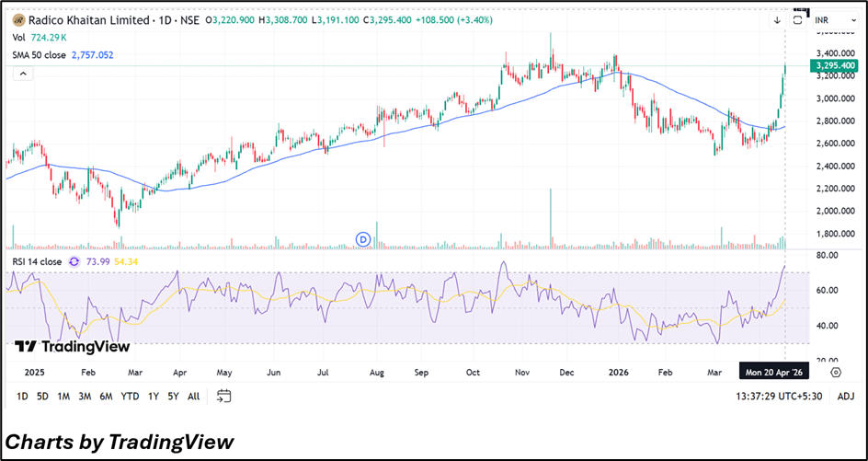Click the dividend 'D' marker on the chart
The height and width of the screenshot is (461, 868).
362,239
